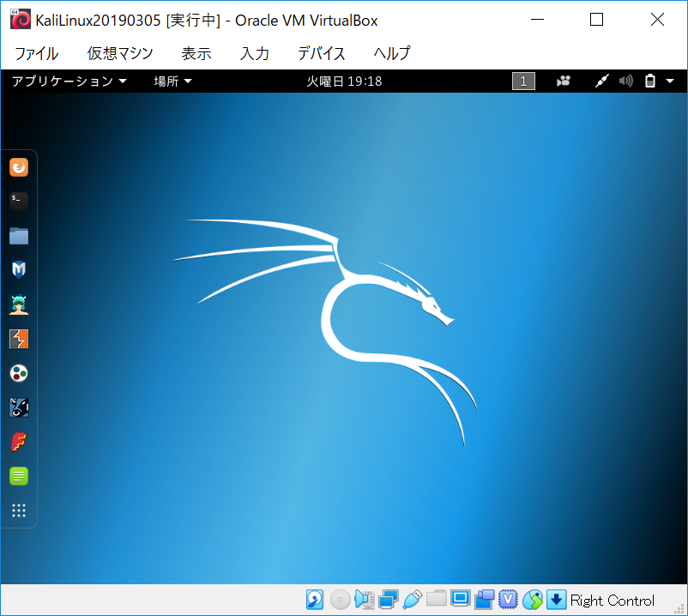Open the colored-circles icon in dock

(x=19, y=373)
